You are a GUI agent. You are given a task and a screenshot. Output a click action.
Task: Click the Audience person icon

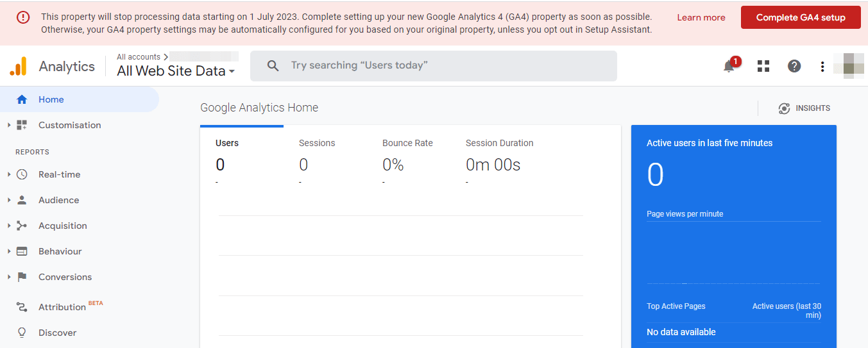[22, 200]
